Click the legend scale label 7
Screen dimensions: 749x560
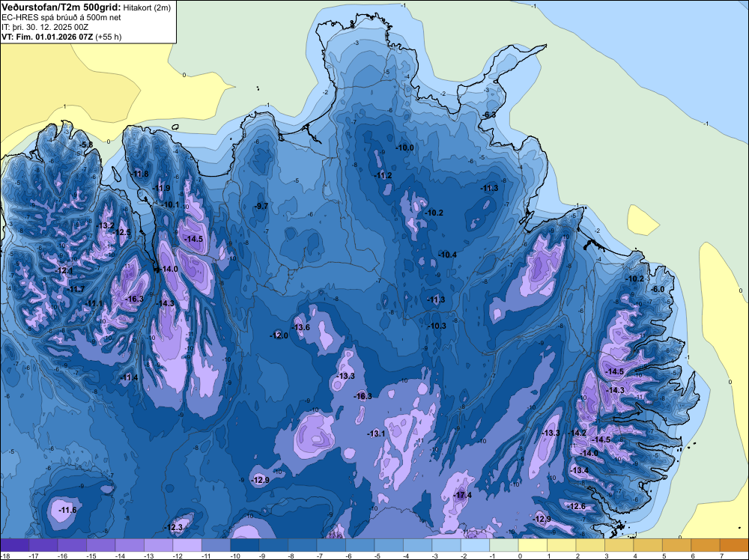[721, 556]
